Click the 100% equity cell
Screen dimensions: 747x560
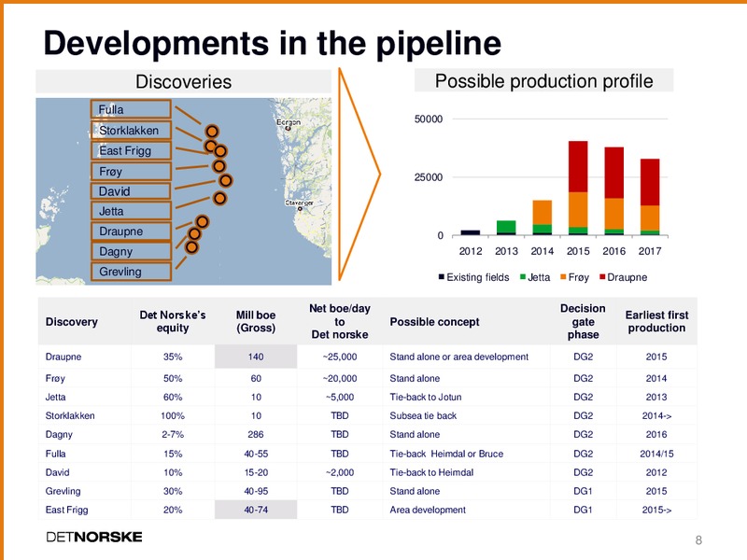[x=173, y=415]
